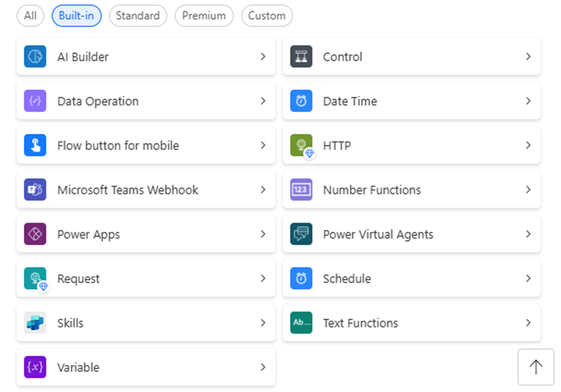Click the Microsoft Teams Webhook icon

(x=35, y=189)
